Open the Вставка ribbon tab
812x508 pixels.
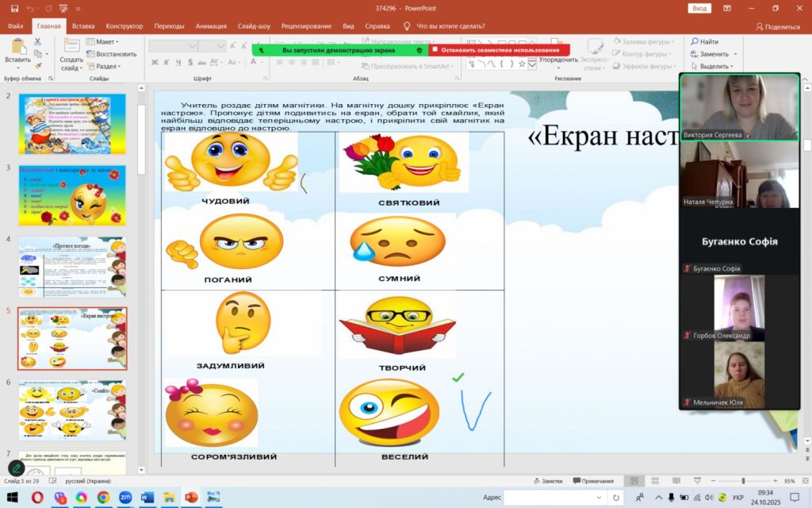pos(83,26)
